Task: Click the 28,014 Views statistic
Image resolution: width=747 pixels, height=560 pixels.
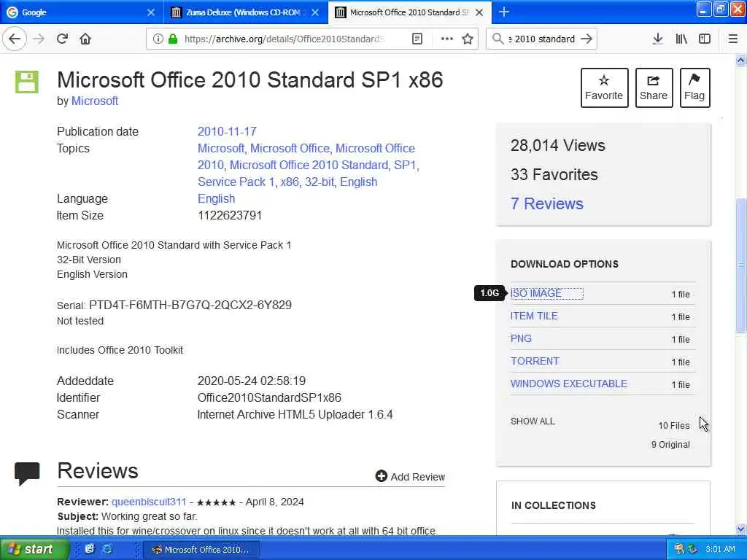Action: pyautogui.click(x=557, y=145)
